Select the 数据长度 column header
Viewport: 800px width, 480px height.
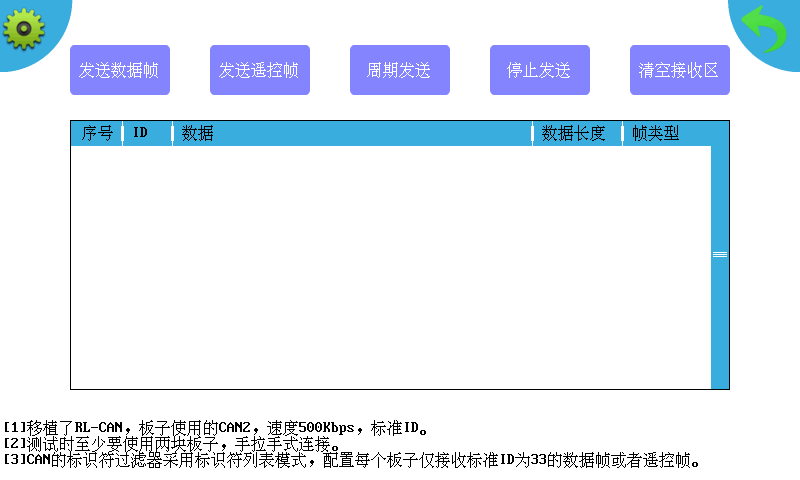tap(577, 134)
